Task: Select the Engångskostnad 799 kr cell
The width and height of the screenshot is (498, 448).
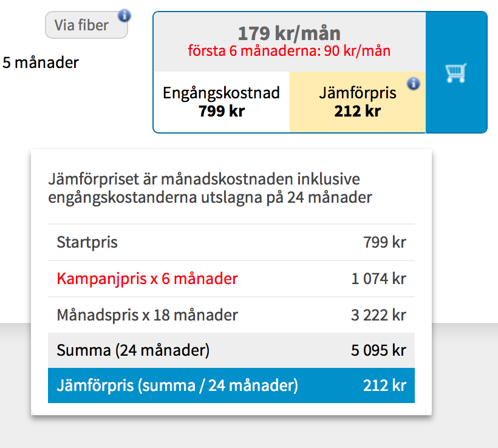Action: click(x=222, y=102)
